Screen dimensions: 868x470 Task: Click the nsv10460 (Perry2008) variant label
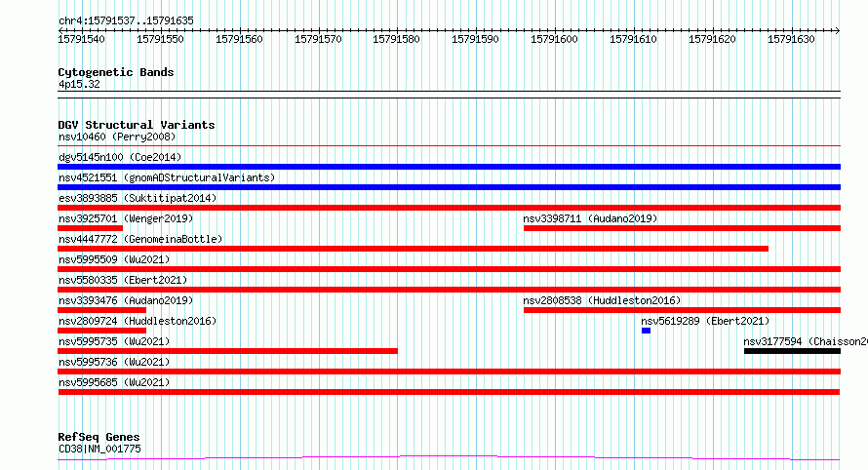pyautogui.click(x=117, y=137)
